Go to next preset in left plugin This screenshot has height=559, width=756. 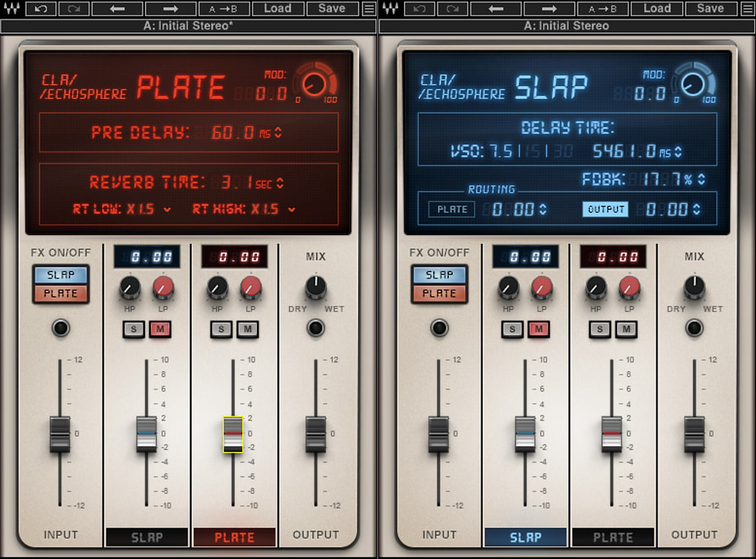170,8
